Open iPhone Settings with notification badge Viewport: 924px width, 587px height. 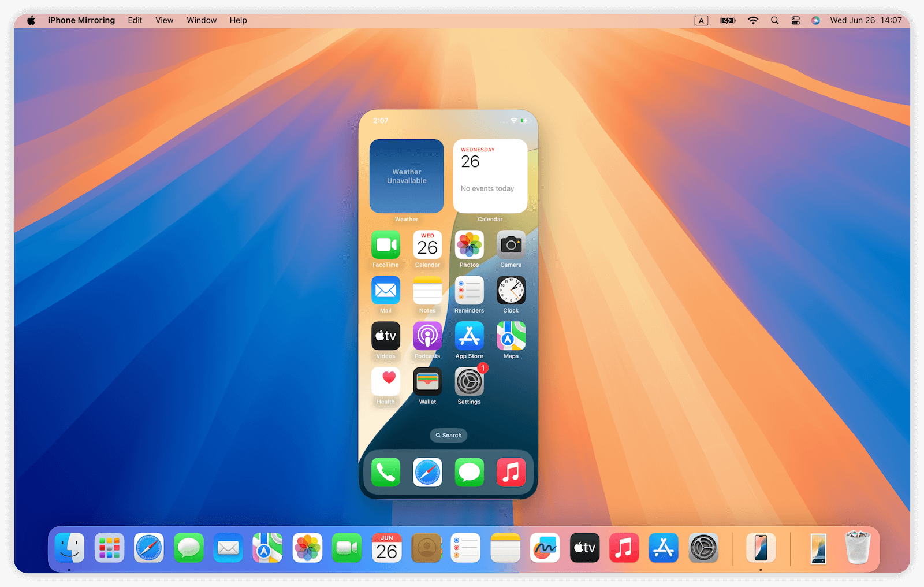[x=470, y=382]
